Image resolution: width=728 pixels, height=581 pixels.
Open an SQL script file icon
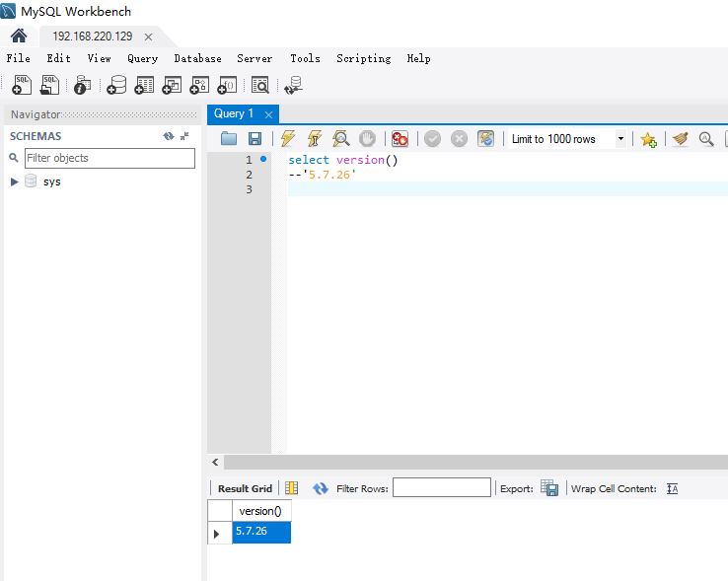pyautogui.click(x=49, y=85)
